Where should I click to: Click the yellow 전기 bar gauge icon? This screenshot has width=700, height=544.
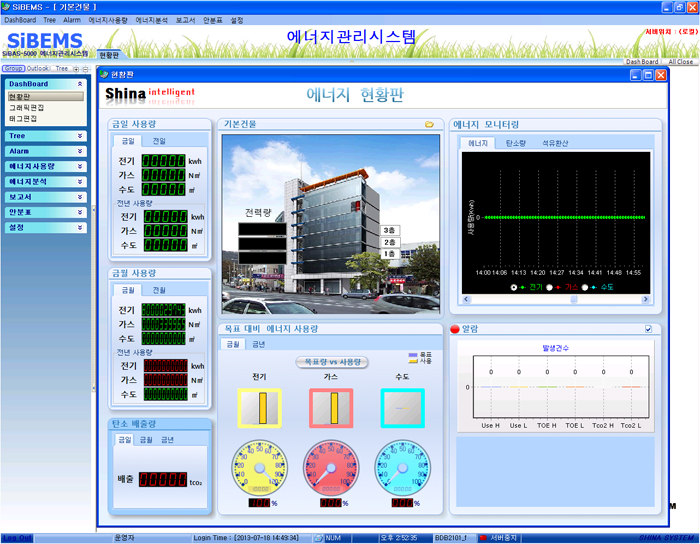pyautogui.click(x=259, y=408)
